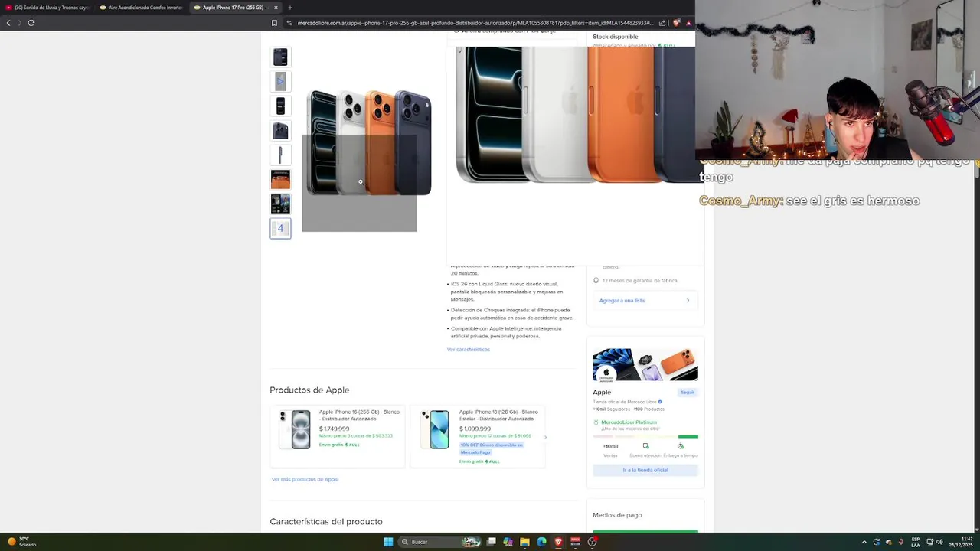
Task: Select the camera close-up thumbnail
Action: (x=280, y=130)
